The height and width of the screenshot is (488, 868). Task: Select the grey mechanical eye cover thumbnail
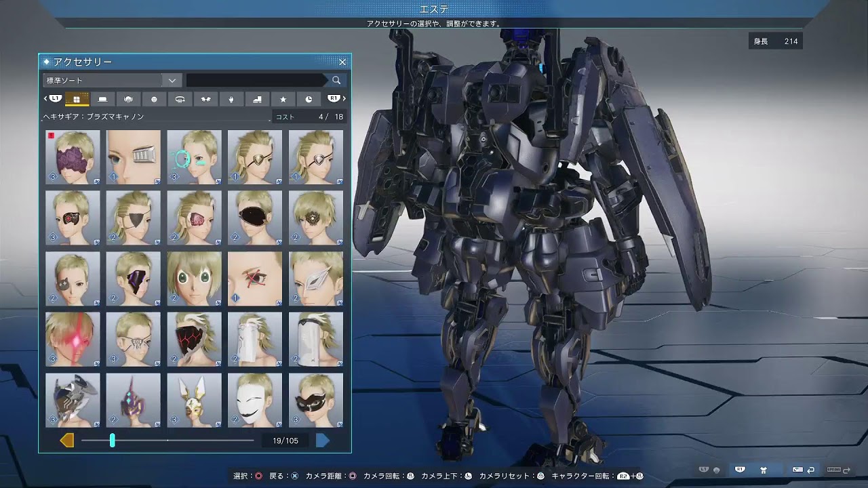coord(73,279)
